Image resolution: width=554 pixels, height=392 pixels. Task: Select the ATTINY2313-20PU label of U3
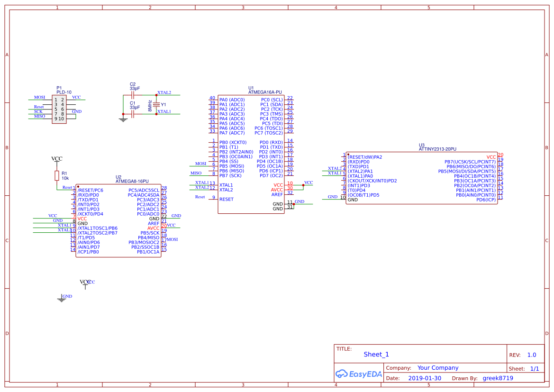pyautogui.click(x=437, y=149)
